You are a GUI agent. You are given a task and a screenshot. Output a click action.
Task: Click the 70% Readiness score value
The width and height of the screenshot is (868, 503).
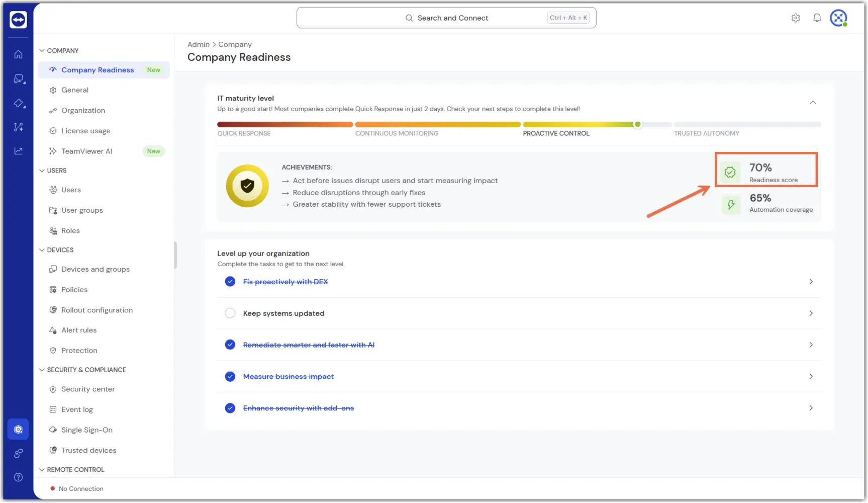coord(760,167)
